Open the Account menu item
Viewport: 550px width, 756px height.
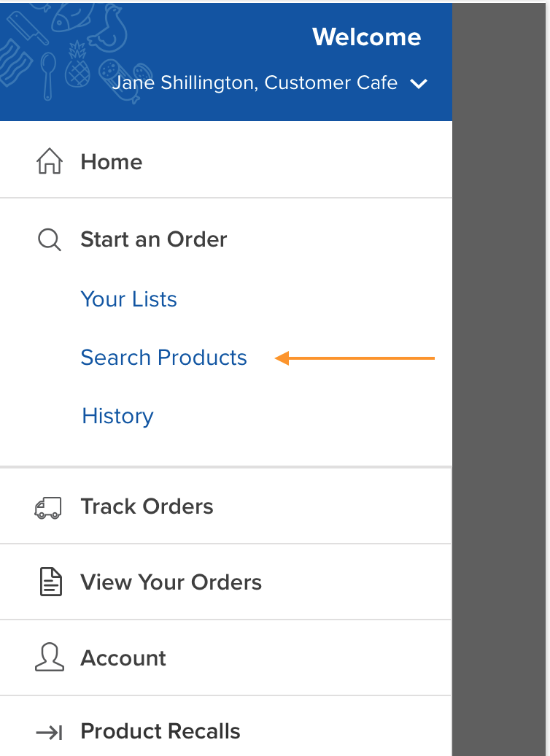tap(226, 657)
